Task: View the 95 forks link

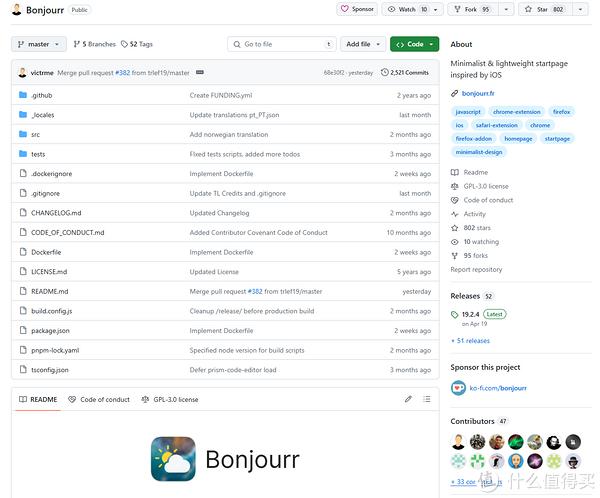Action: pos(470,255)
